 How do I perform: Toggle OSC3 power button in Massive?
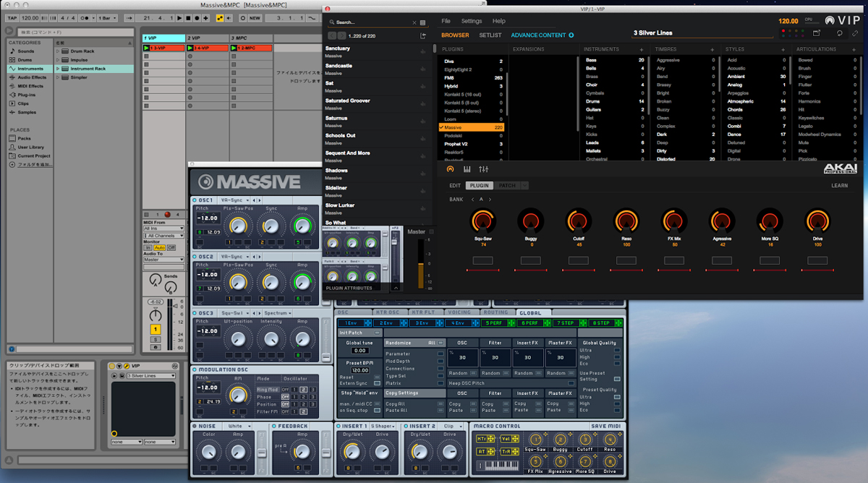pyautogui.click(x=195, y=313)
